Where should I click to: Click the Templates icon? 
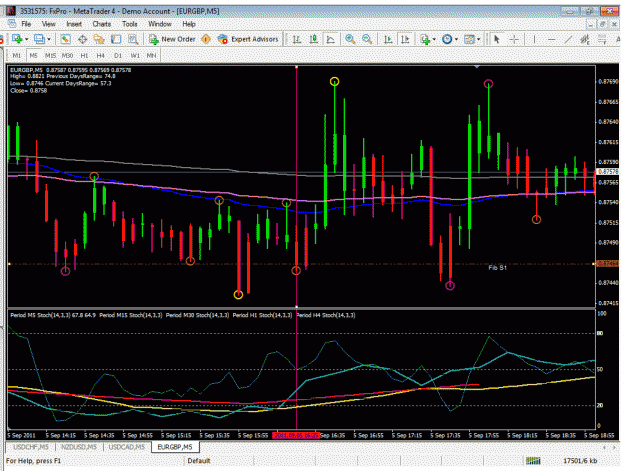(x=470, y=39)
